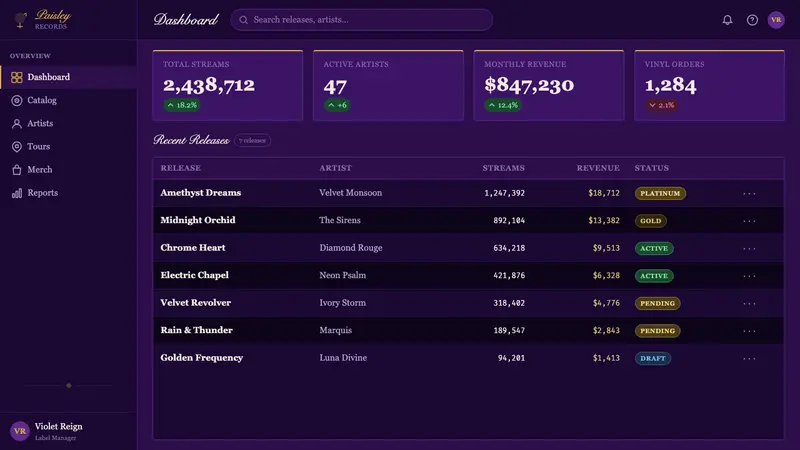The width and height of the screenshot is (800, 450).
Task: Click the Reports bar chart icon
Action: click(x=17, y=193)
